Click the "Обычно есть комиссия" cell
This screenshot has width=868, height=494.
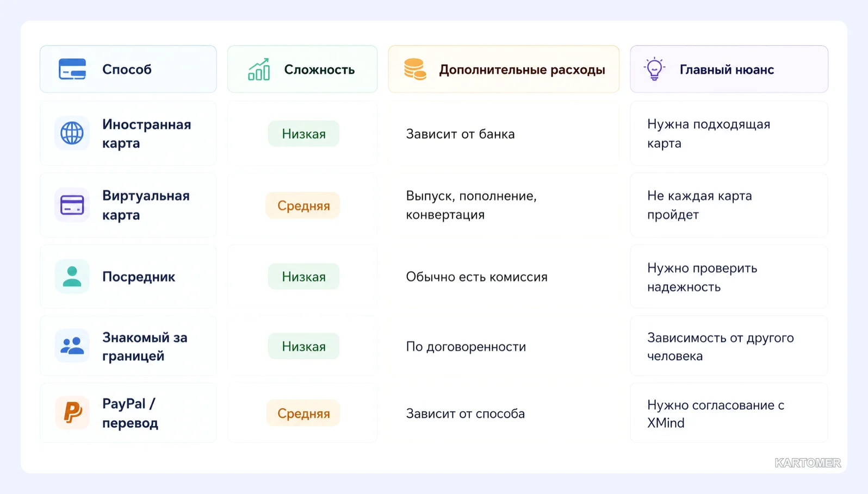[476, 277]
